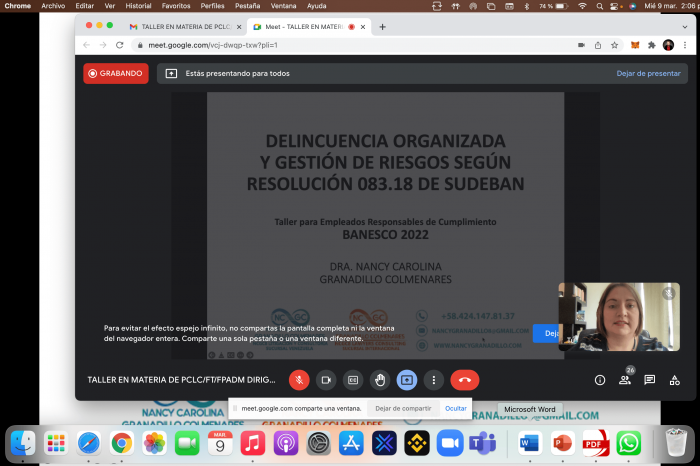Open the Editar menu
This screenshot has height=466, width=700.
tap(84, 6)
